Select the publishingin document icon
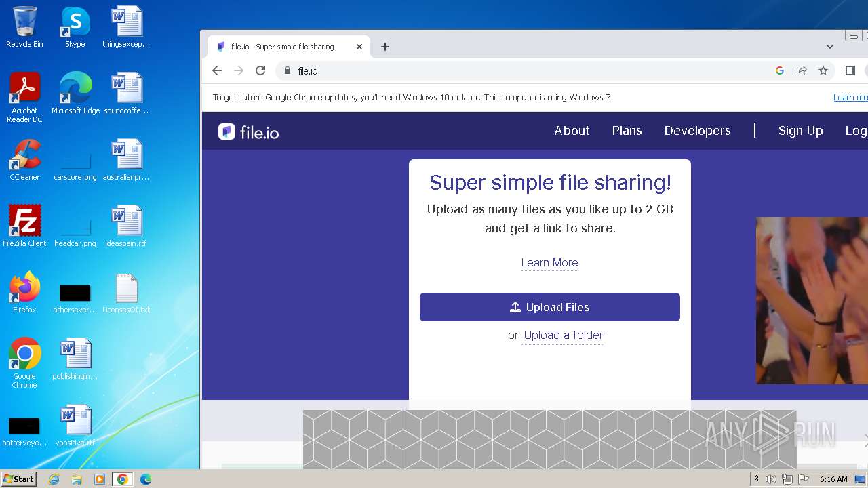 (x=75, y=359)
